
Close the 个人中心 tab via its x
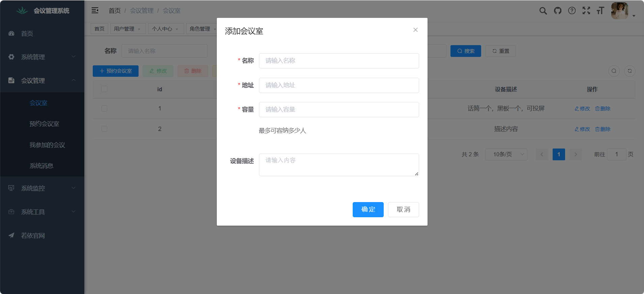pyautogui.click(x=177, y=29)
